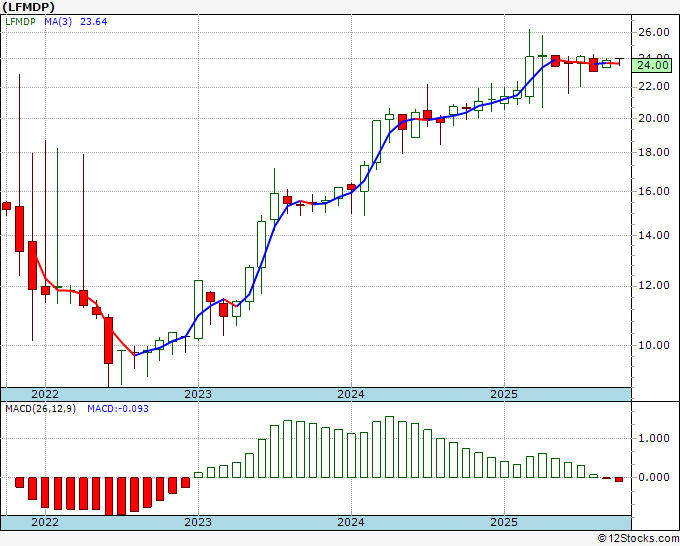Image resolution: width=680 pixels, height=546 pixels.
Task: Click the 2022 label on MACD panel axis
Action: click(45, 522)
